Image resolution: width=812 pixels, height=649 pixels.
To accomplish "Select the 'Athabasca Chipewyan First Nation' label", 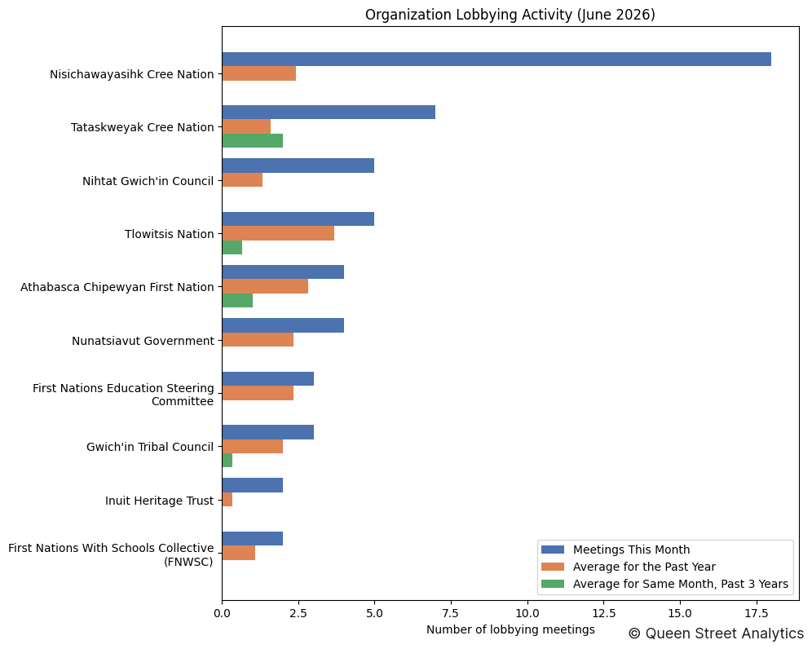I will (x=117, y=288).
